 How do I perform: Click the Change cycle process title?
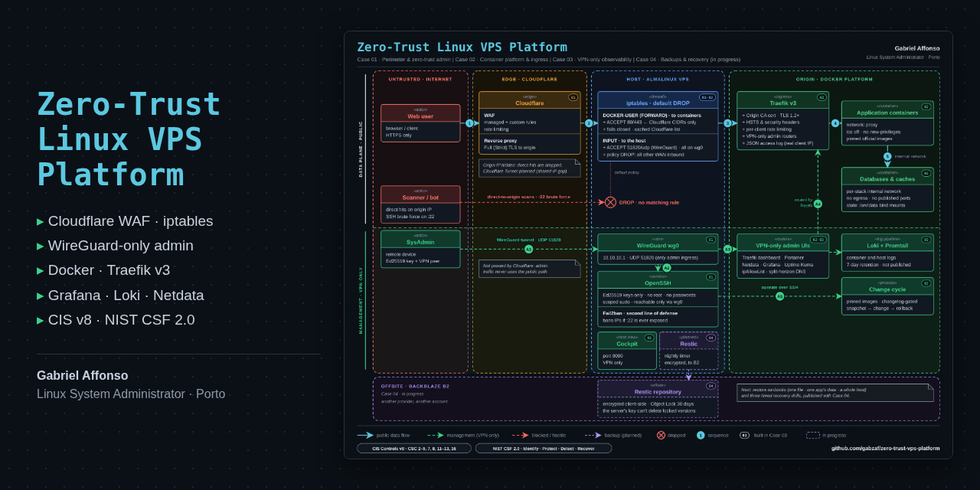887,289
